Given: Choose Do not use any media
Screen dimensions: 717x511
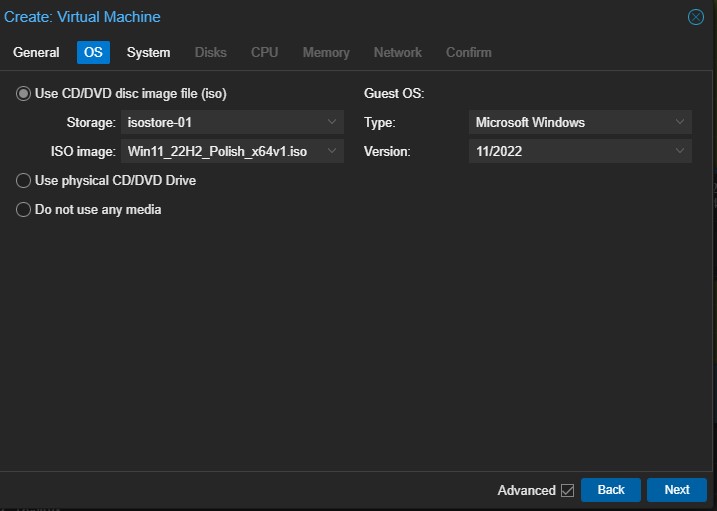Looking at the screenshot, I should tap(24, 210).
